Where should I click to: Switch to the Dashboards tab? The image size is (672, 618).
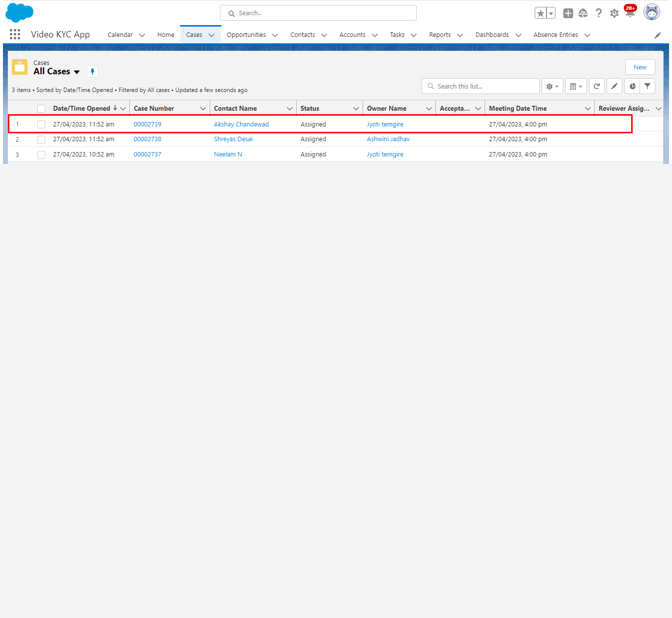pyautogui.click(x=492, y=35)
